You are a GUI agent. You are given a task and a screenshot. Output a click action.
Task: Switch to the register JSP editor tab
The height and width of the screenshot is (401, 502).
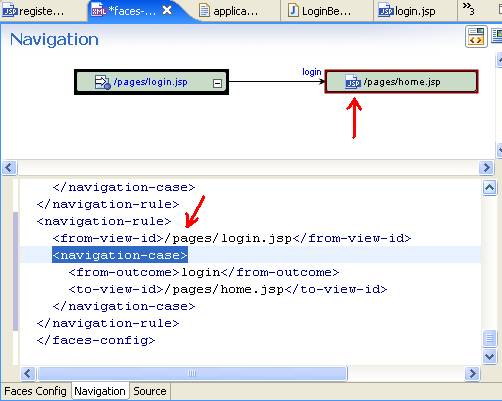pos(33,11)
